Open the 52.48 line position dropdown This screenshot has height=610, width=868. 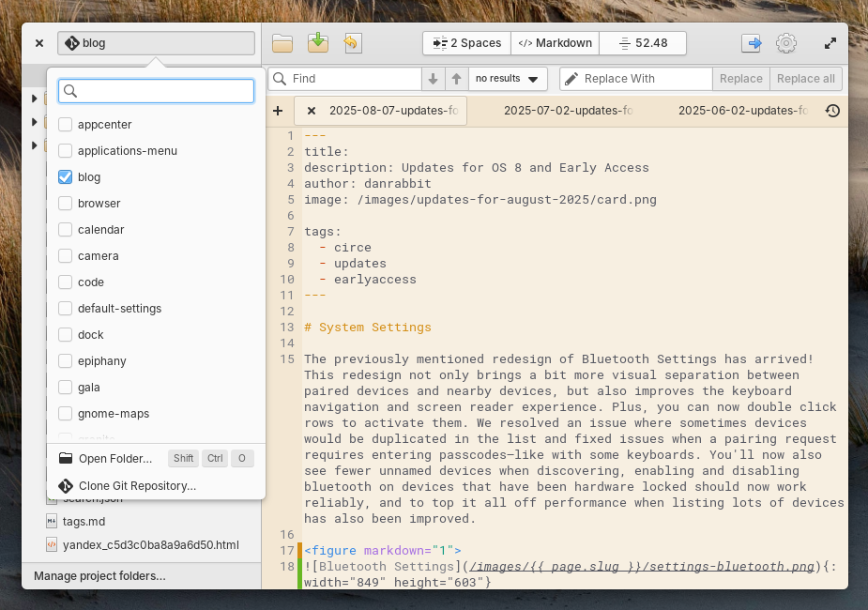pos(643,43)
